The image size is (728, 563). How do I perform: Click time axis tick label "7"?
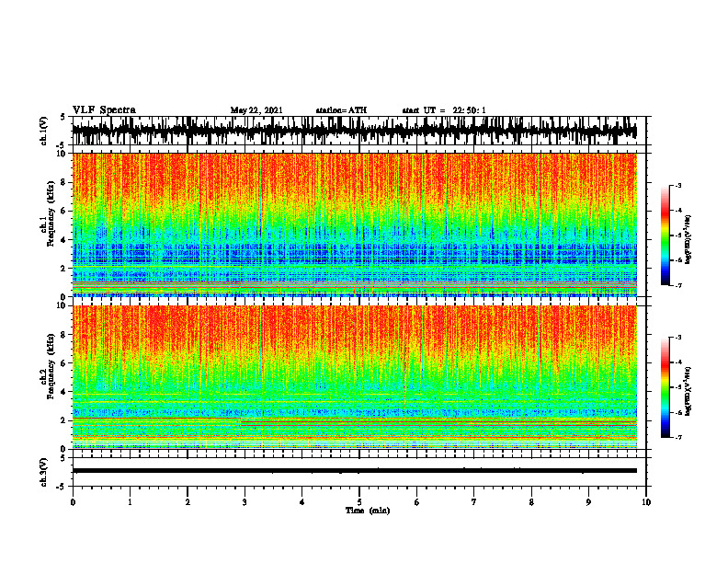pos(474,502)
